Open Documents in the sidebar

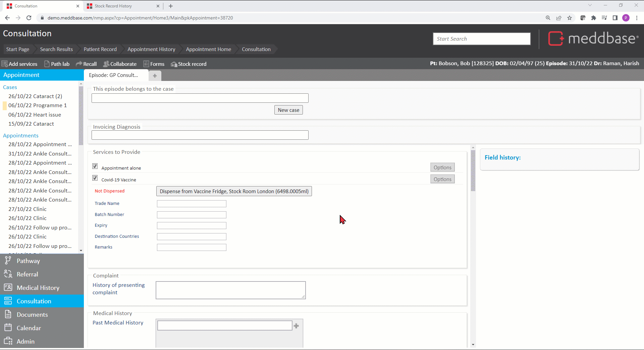pos(32,314)
